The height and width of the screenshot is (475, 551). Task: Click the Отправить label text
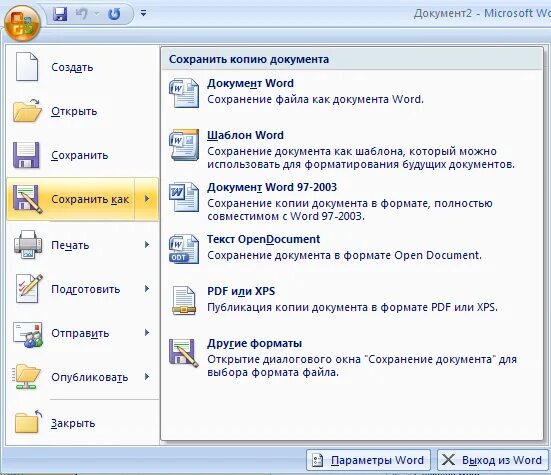pyautogui.click(x=80, y=333)
